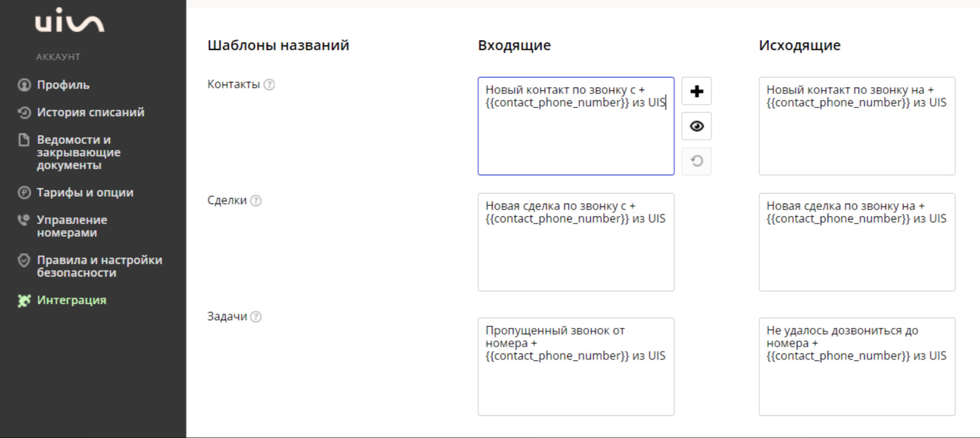
Task: Click the question mark beside Сделки
Action: (256, 201)
